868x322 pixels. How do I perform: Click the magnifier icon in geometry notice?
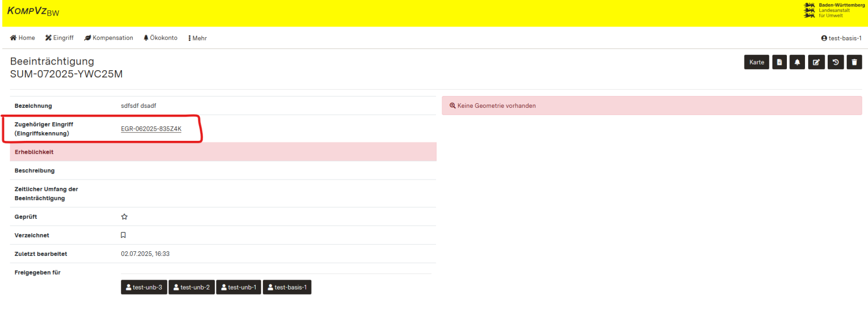(x=453, y=106)
